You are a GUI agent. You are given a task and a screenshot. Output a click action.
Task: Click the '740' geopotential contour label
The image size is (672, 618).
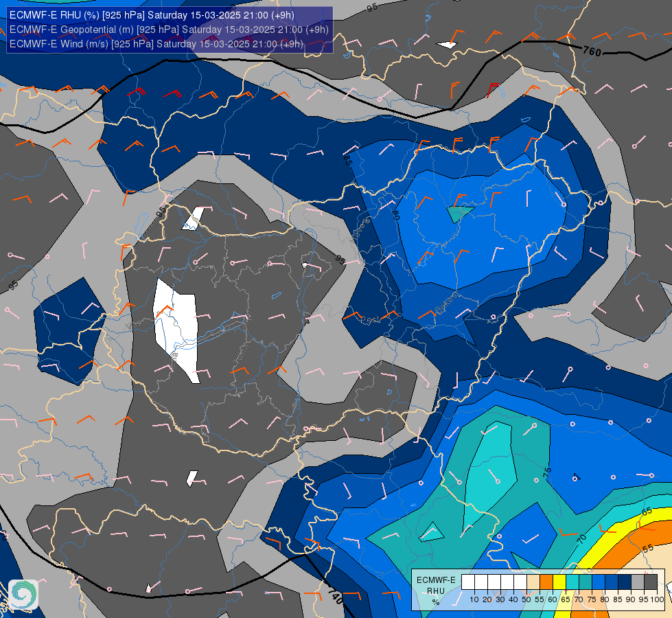point(335,596)
